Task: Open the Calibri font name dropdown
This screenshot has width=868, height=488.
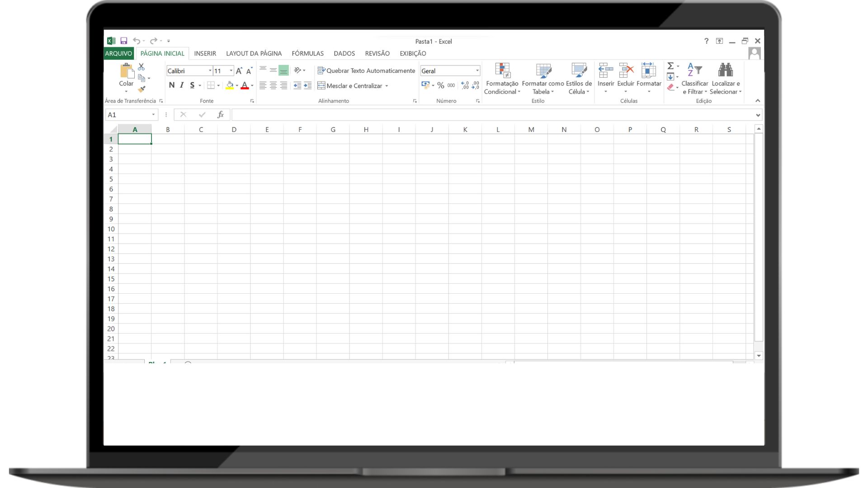Action: tap(210, 71)
